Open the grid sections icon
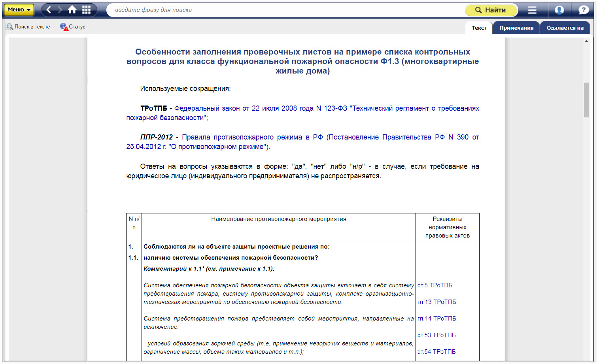597x364 pixels. (x=86, y=10)
